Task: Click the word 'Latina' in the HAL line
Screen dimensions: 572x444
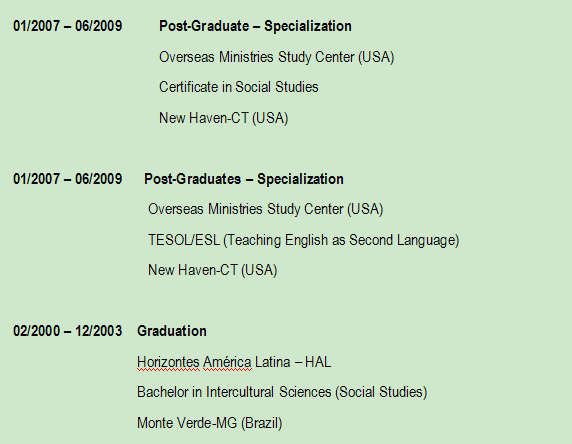Action: pos(273,362)
